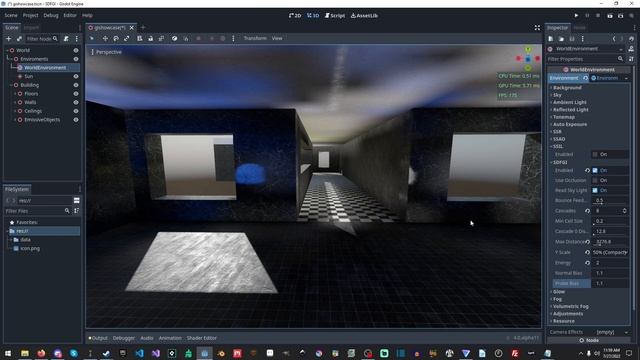The height and width of the screenshot is (360, 640).
Task: Revert the Energy property value
Action: point(587,263)
